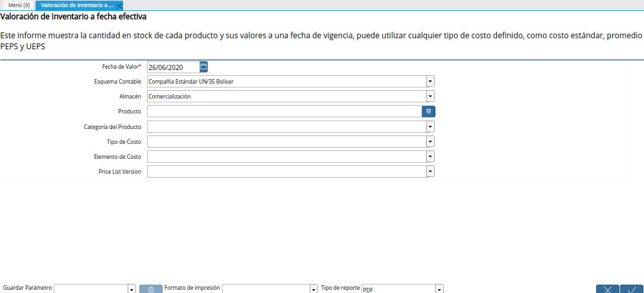Expand the Guardar Parámetro dropdown
The image size is (644, 293).
[131, 289]
